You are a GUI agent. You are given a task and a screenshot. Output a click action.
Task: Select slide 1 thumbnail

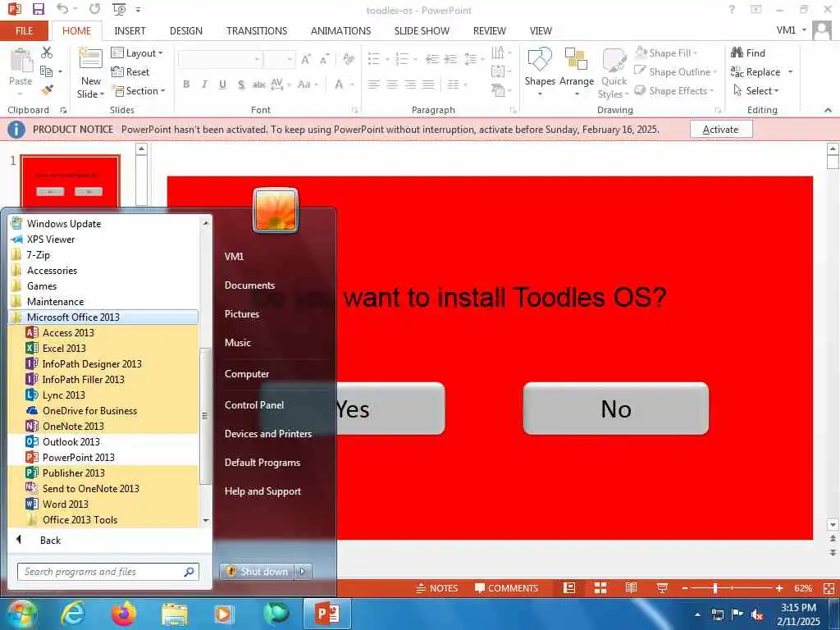(71, 181)
